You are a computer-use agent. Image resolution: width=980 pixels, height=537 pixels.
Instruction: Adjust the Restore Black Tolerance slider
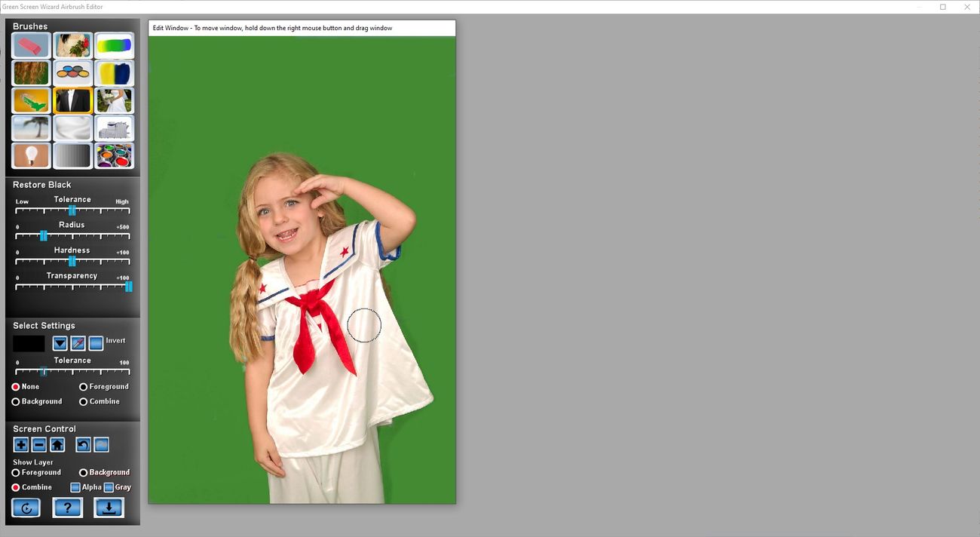pyautogui.click(x=72, y=210)
